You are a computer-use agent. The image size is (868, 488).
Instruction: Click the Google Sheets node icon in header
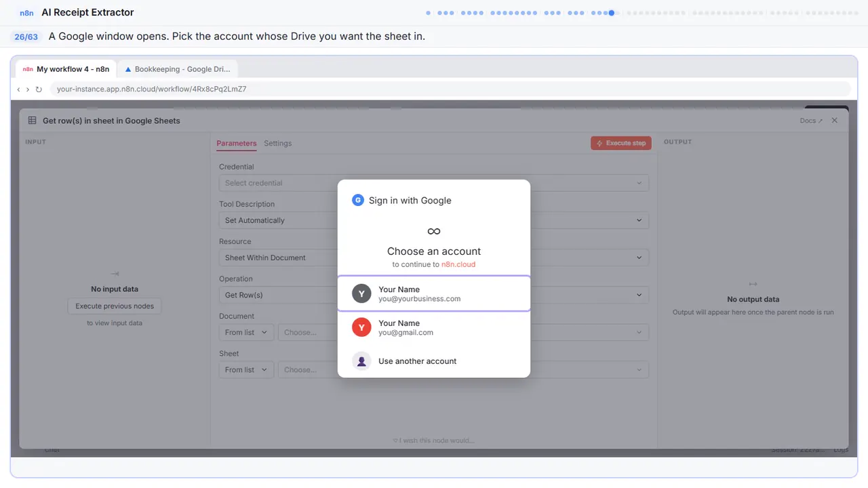[x=32, y=121]
